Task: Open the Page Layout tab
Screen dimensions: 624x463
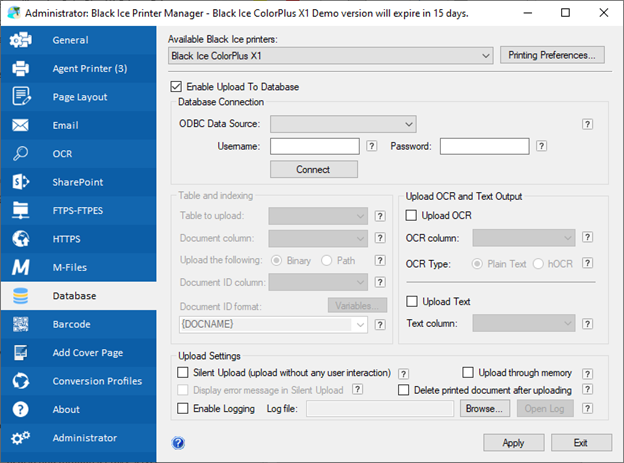Action: (x=78, y=97)
